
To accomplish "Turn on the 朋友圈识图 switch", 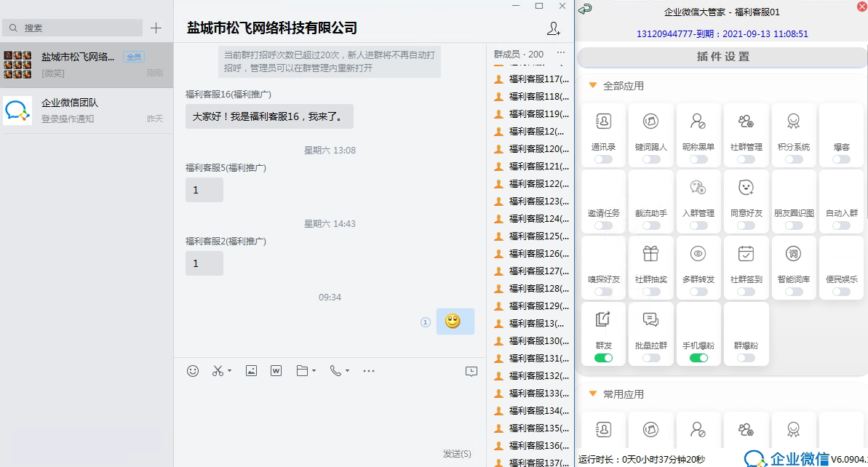I will coord(793,225).
